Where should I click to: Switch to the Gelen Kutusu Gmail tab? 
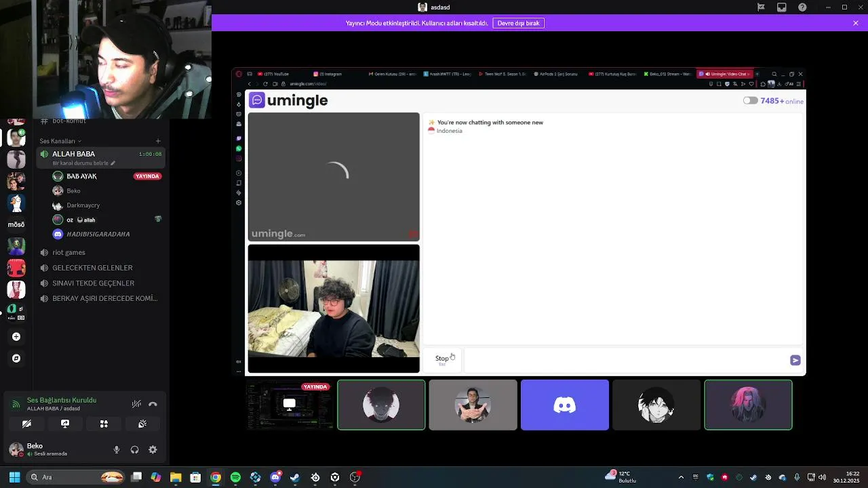pos(393,74)
